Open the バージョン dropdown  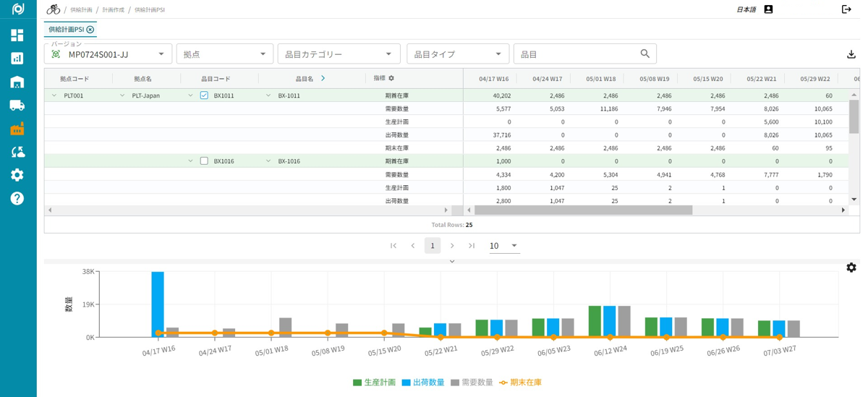click(109, 54)
